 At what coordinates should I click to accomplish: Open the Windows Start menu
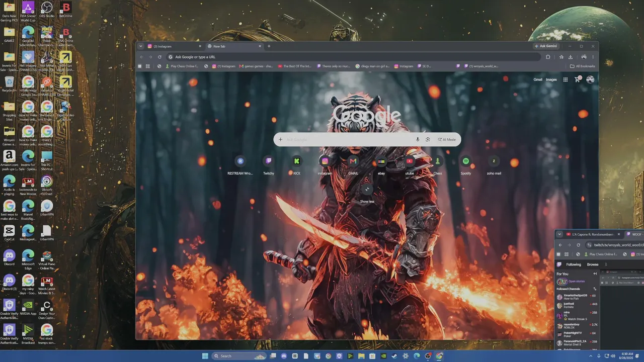tap(205, 356)
